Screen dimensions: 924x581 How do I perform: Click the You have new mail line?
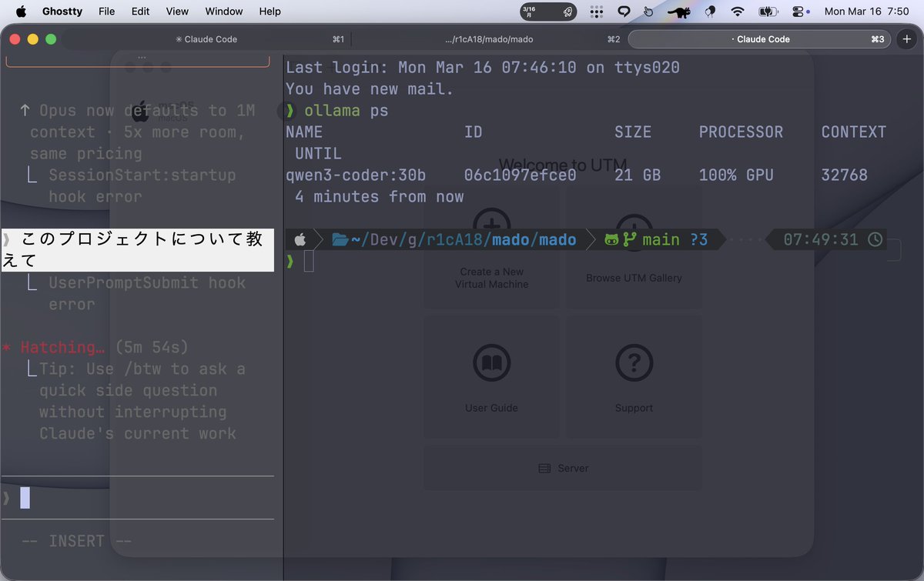click(370, 89)
